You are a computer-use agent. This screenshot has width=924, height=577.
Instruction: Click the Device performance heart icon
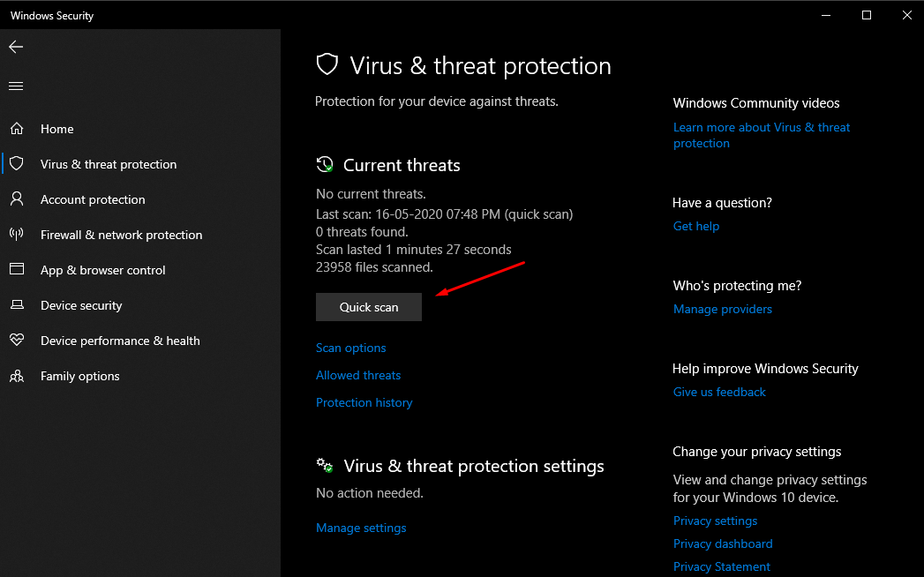[x=17, y=340]
